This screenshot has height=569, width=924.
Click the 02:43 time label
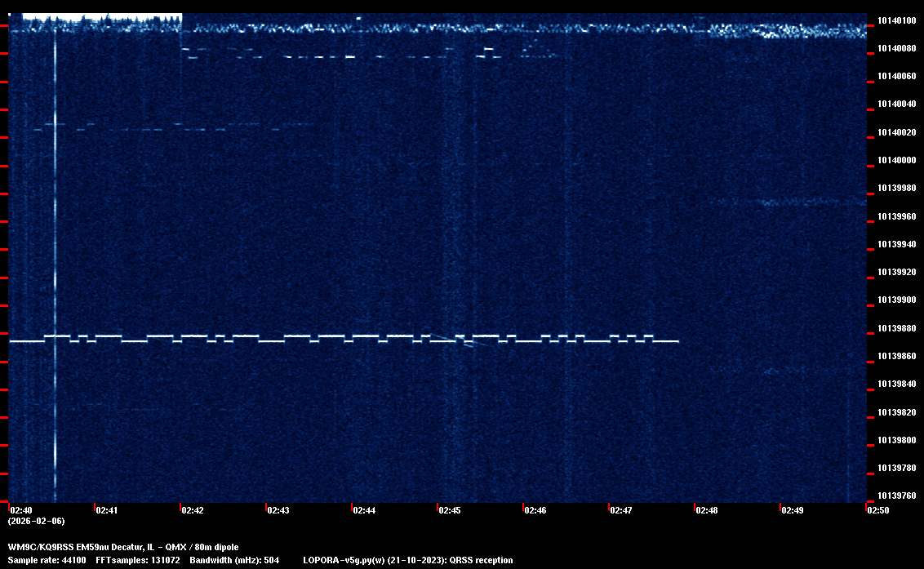point(278,510)
